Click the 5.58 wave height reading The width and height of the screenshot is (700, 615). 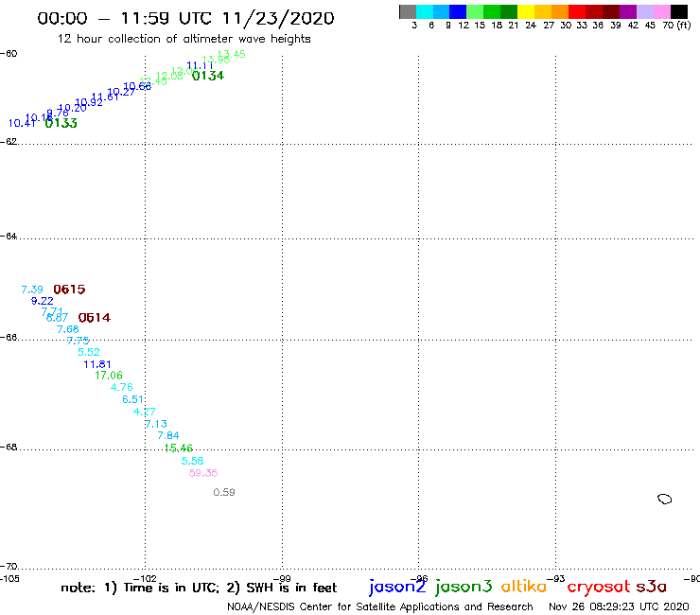tap(192, 461)
